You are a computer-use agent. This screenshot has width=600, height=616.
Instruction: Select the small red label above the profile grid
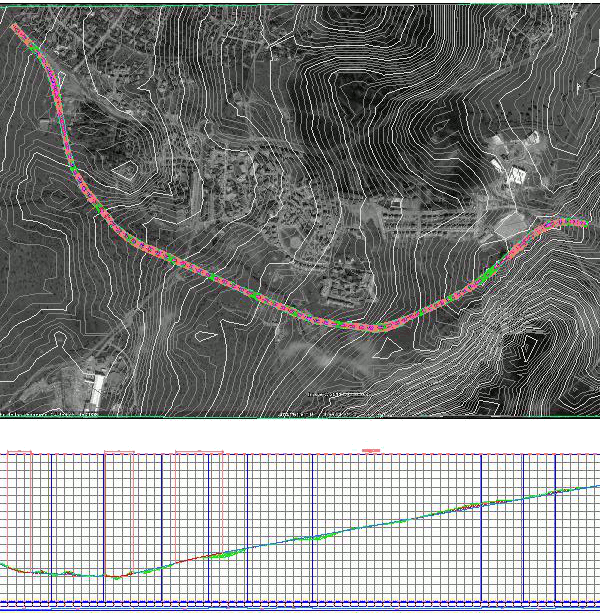[371, 451]
